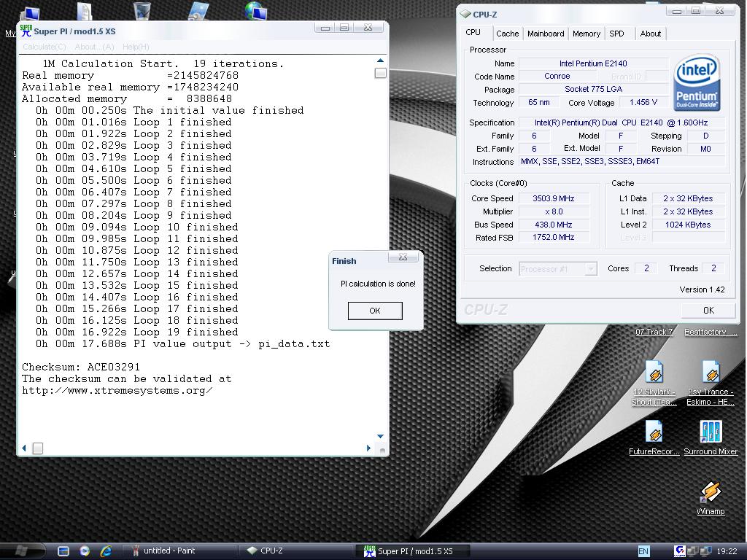
Task: Click the media player quick launch icon
Action: 85,551
